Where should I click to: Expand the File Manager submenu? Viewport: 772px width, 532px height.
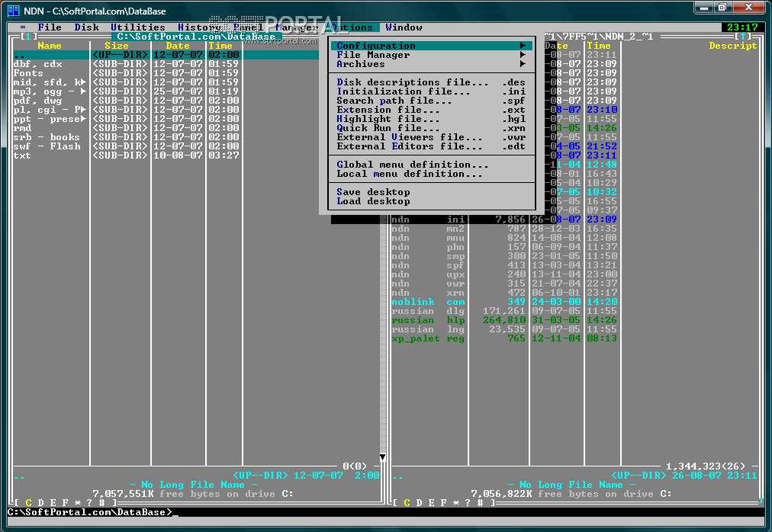(x=431, y=55)
